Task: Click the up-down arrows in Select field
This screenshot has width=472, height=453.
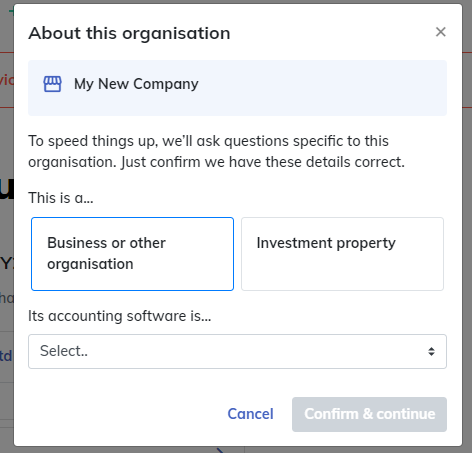Action: coord(431,351)
